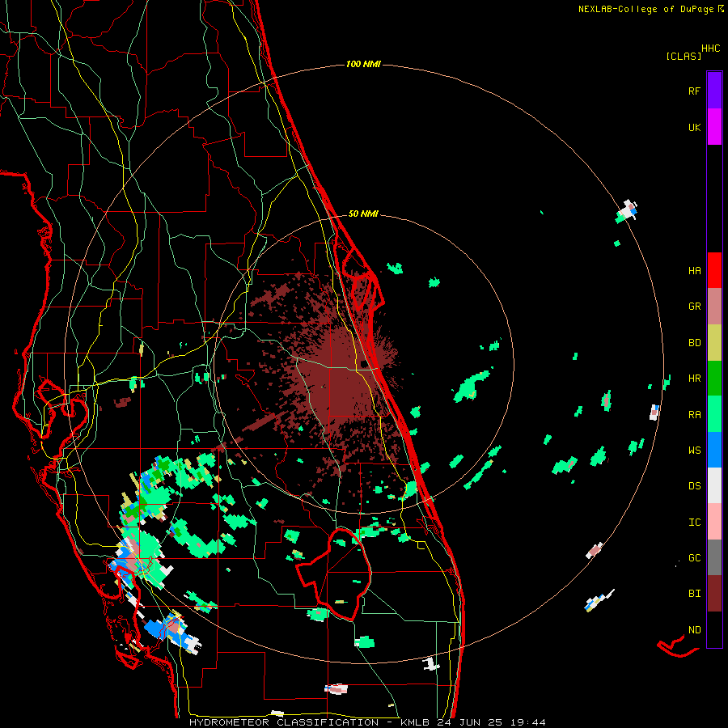Screen dimensions: 728x728
Task: Click the 50 NMI range ring label
Action: click(363, 214)
